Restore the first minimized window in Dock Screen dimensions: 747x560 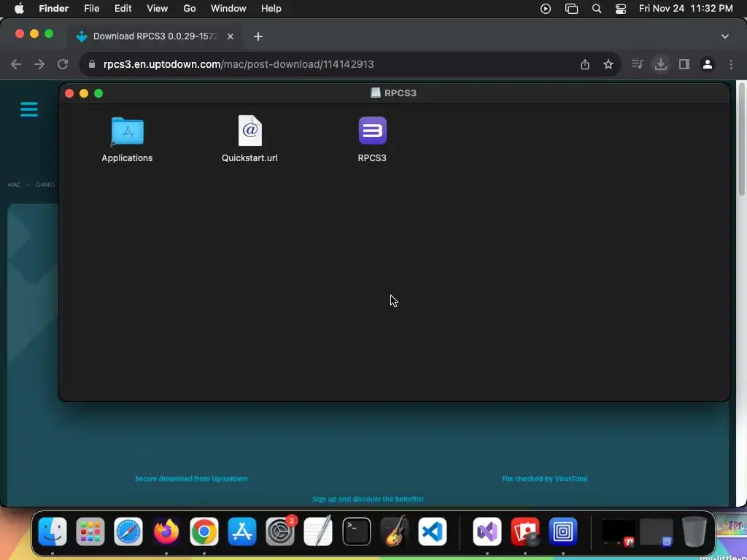coord(619,532)
